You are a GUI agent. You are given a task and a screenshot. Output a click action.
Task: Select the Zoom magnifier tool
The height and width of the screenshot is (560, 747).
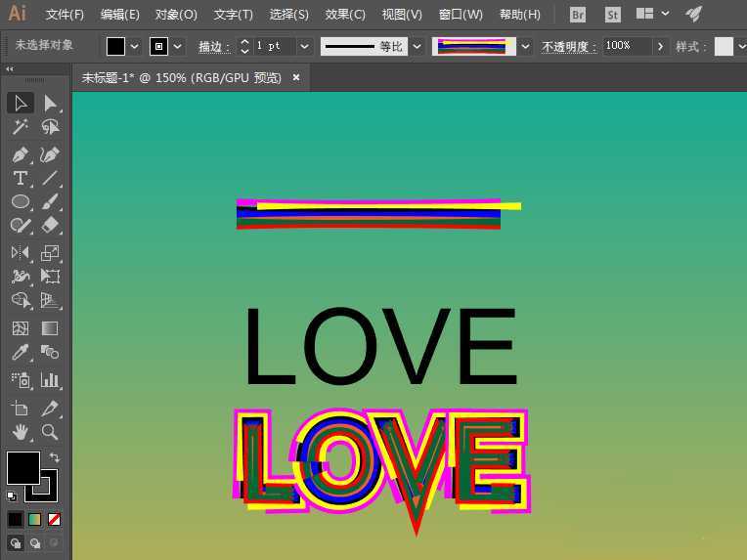(50, 431)
